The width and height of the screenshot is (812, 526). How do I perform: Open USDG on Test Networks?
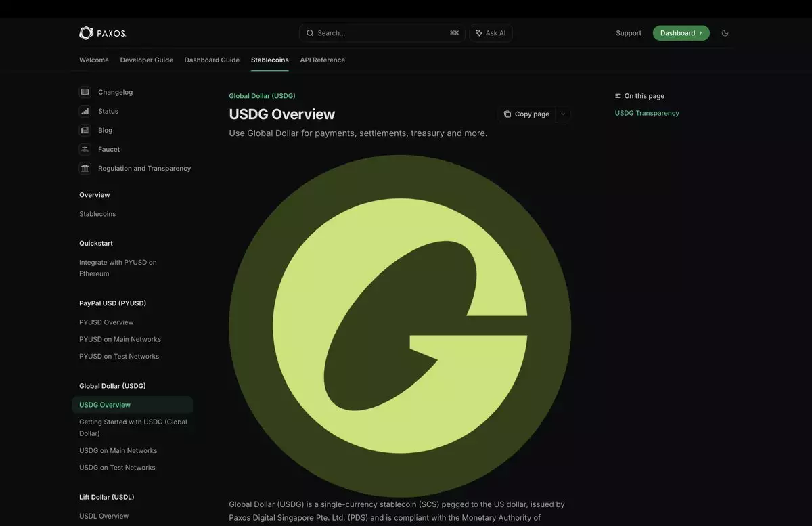pyautogui.click(x=117, y=467)
